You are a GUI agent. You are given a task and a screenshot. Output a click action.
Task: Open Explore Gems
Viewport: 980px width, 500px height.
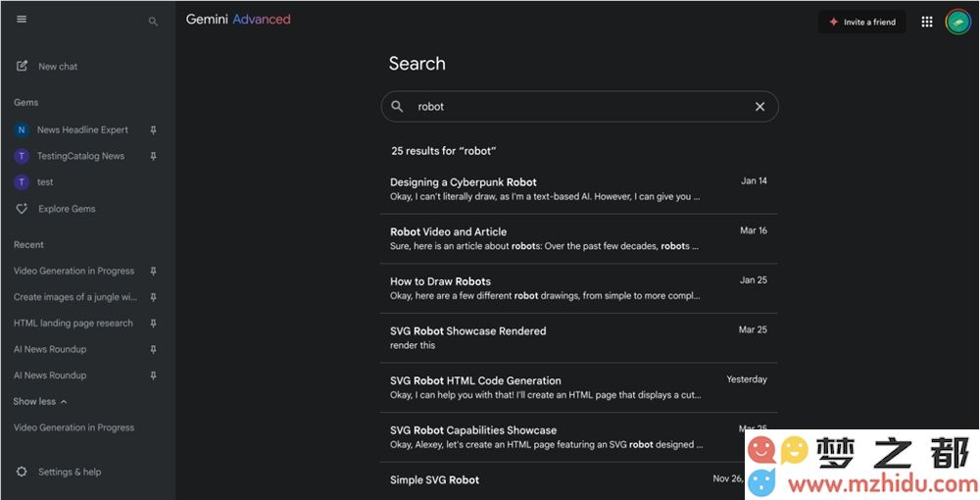67,209
